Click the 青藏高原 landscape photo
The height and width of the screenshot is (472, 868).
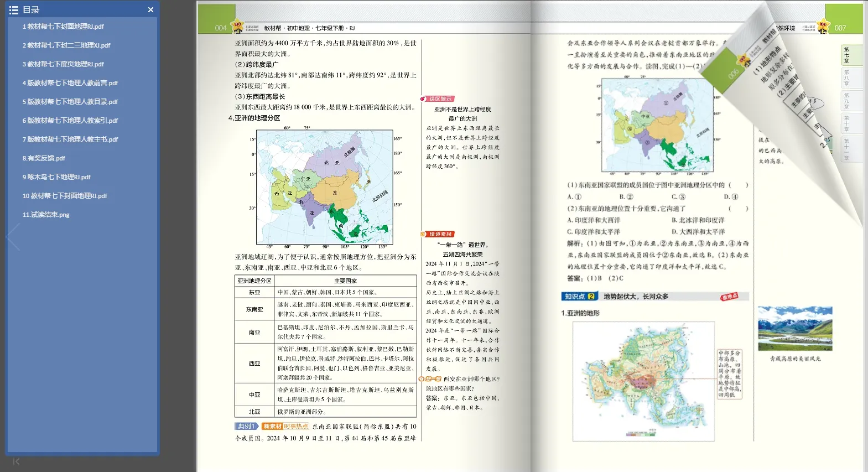coord(795,329)
